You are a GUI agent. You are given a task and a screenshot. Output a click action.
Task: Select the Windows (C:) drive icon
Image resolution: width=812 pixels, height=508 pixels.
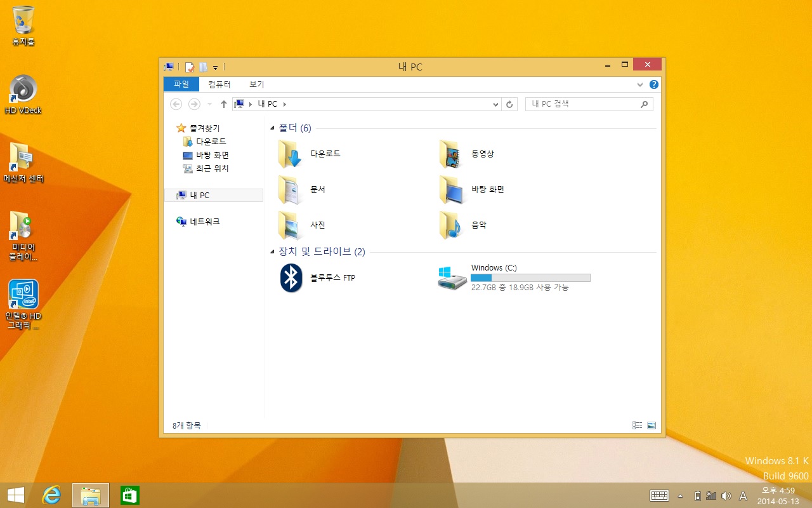click(x=452, y=278)
